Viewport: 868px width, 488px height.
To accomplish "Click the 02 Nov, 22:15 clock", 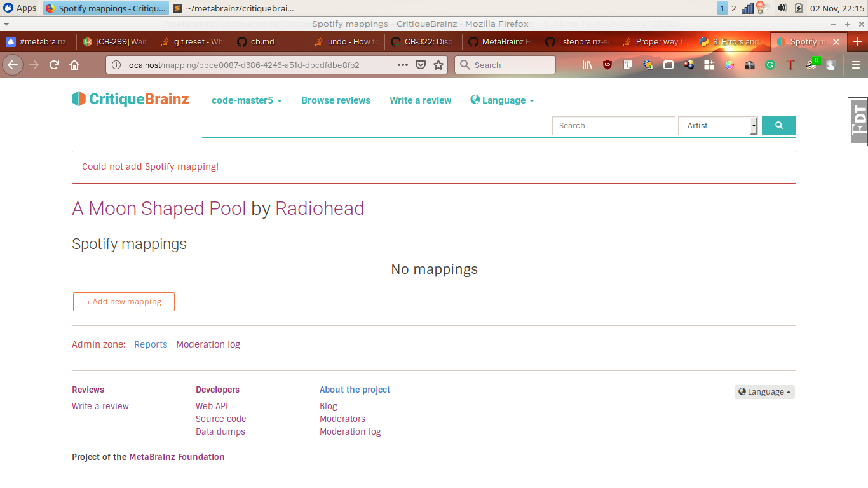I will click(x=837, y=8).
